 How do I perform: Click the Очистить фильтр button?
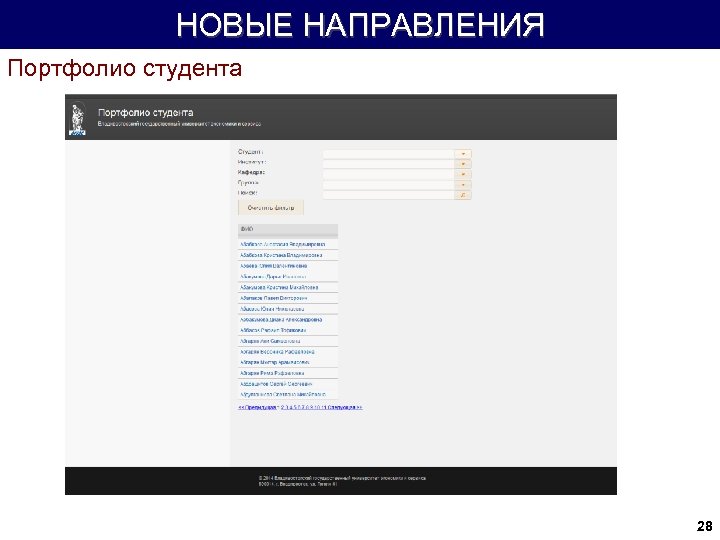point(271,208)
